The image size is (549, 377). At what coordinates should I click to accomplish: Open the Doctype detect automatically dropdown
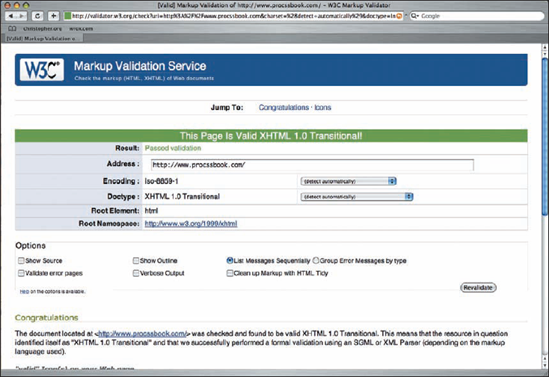pos(357,197)
